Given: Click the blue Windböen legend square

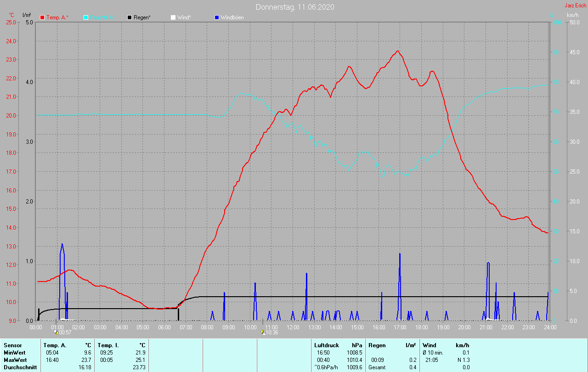Looking at the screenshot, I should tap(217, 17).
